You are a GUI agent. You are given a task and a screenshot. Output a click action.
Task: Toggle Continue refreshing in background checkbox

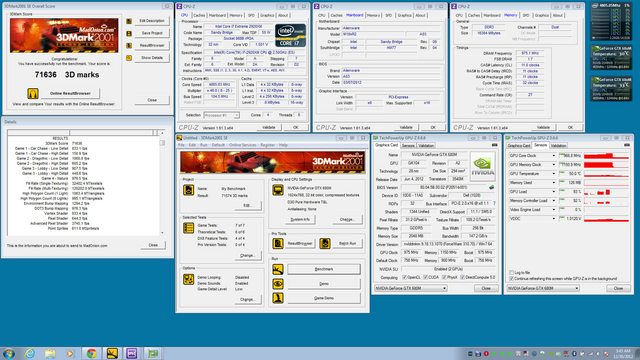point(511,278)
